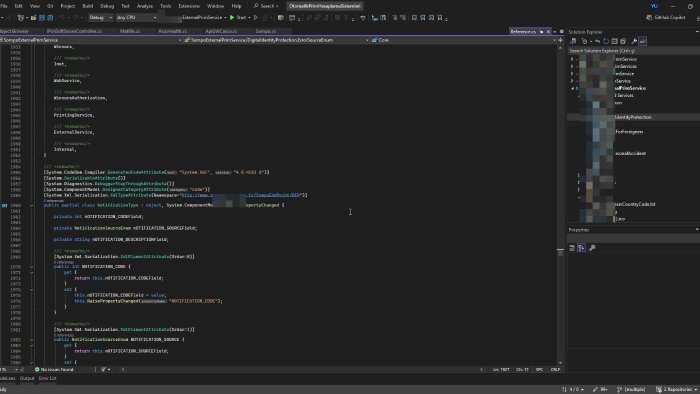Viewport: 700px width, 394px height.
Task: Open the Output panel tab
Action: tap(27, 378)
